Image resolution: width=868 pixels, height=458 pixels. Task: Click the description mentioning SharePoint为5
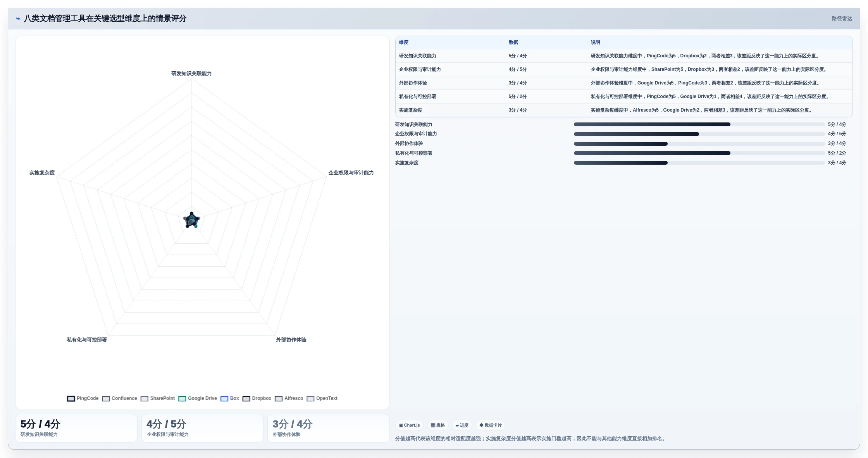pyautogui.click(x=709, y=69)
